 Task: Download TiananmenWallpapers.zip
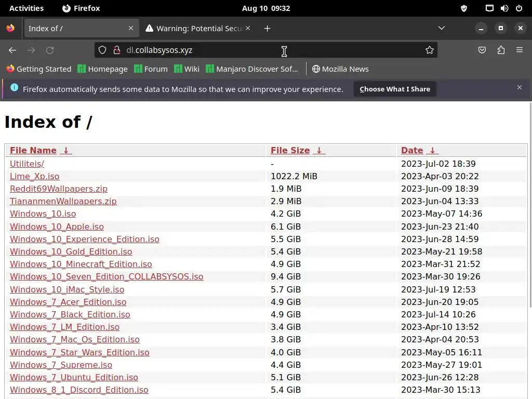click(63, 201)
